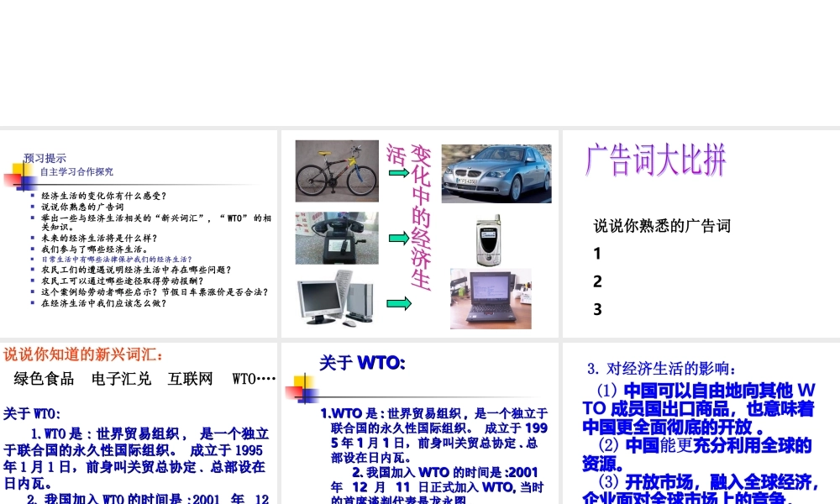Select point (1) 中国可以自由地向其他 WTO 成员国出口商品
This screenshot has width=840, height=504.
[699, 408]
